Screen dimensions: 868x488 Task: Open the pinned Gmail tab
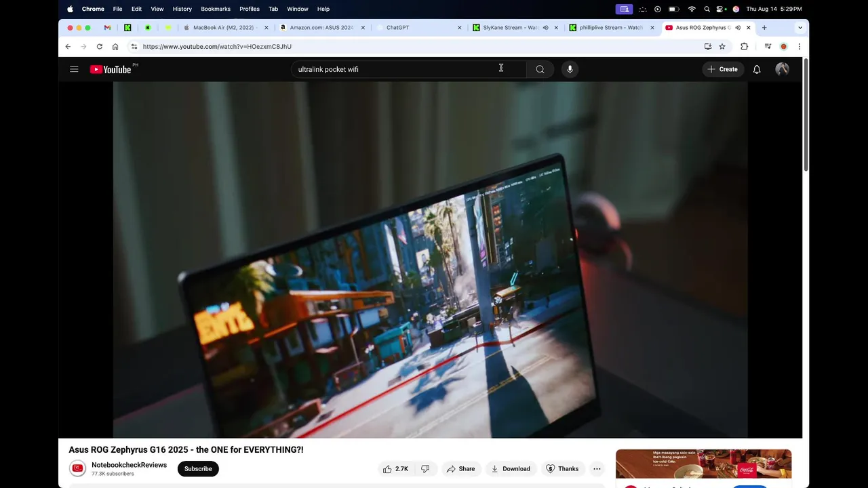(x=107, y=28)
